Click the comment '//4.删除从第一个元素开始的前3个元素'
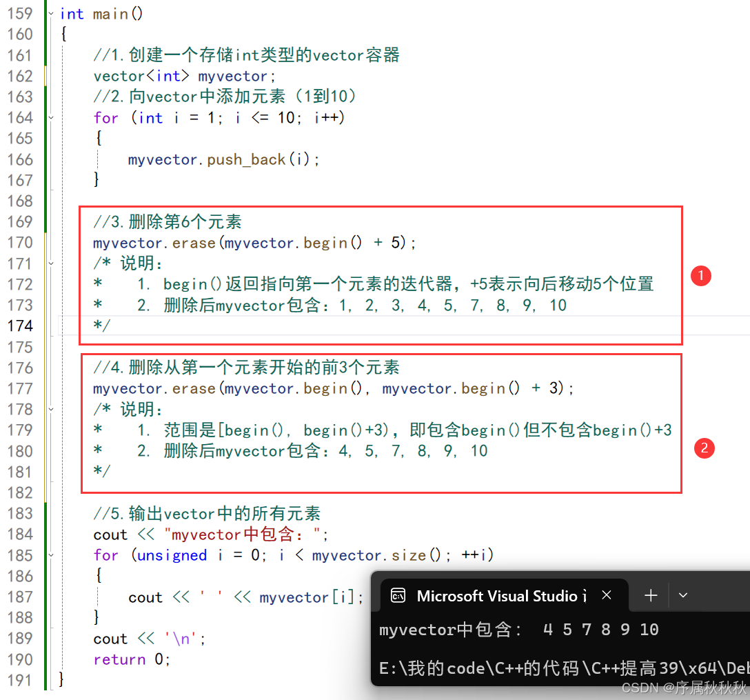This screenshot has width=750, height=700. pyautogui.click(x=246, y=368)
